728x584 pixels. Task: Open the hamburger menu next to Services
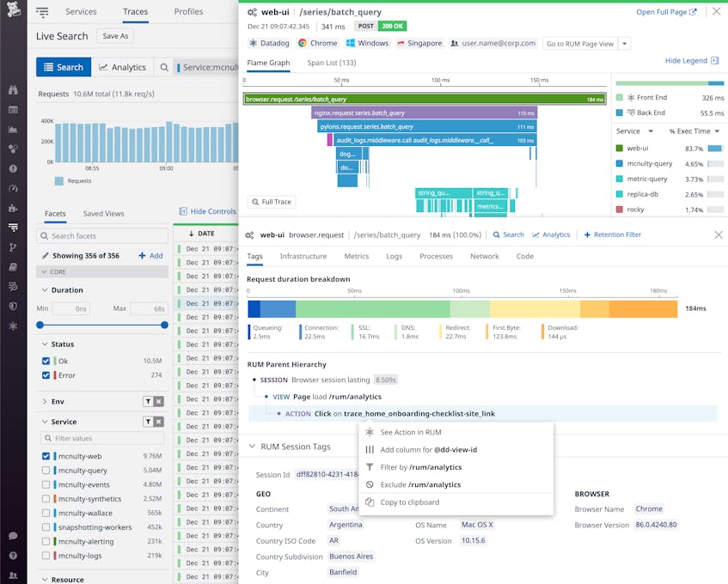point(42,12)
